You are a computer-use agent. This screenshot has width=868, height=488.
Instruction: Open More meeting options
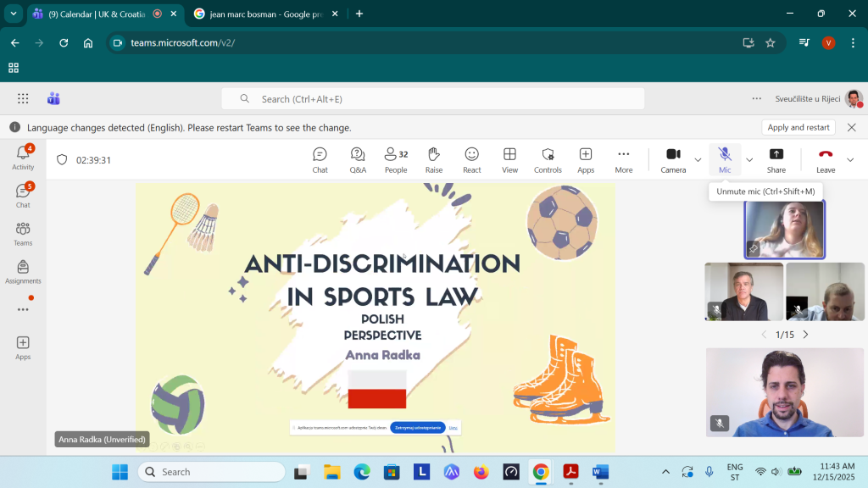tap(624, 158)
